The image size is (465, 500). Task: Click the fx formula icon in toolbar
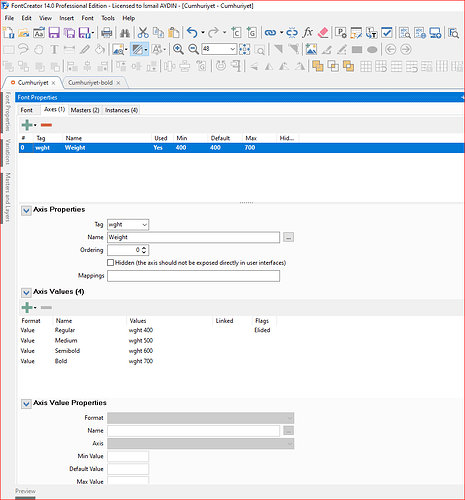[x=307, y=33]
